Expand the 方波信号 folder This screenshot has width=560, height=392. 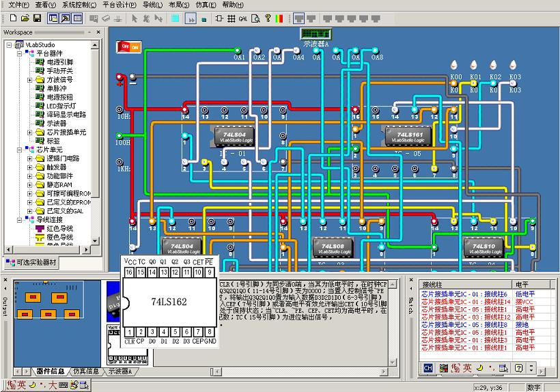30,80
